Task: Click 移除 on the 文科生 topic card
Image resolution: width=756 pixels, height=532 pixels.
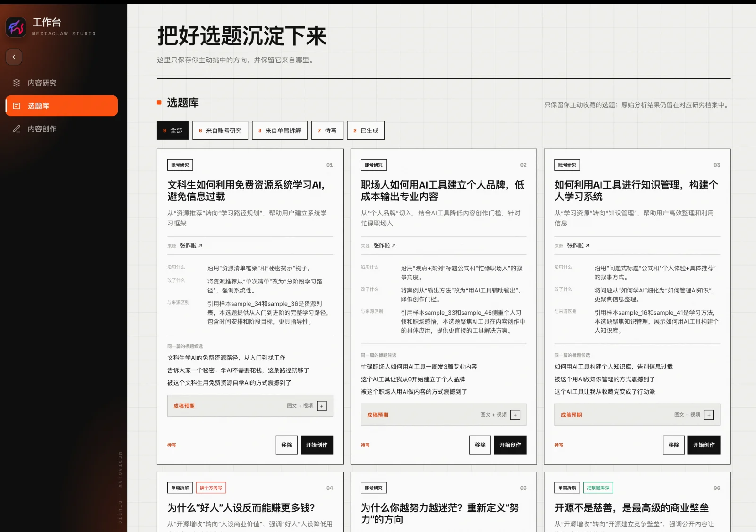Action: (287, 445)
